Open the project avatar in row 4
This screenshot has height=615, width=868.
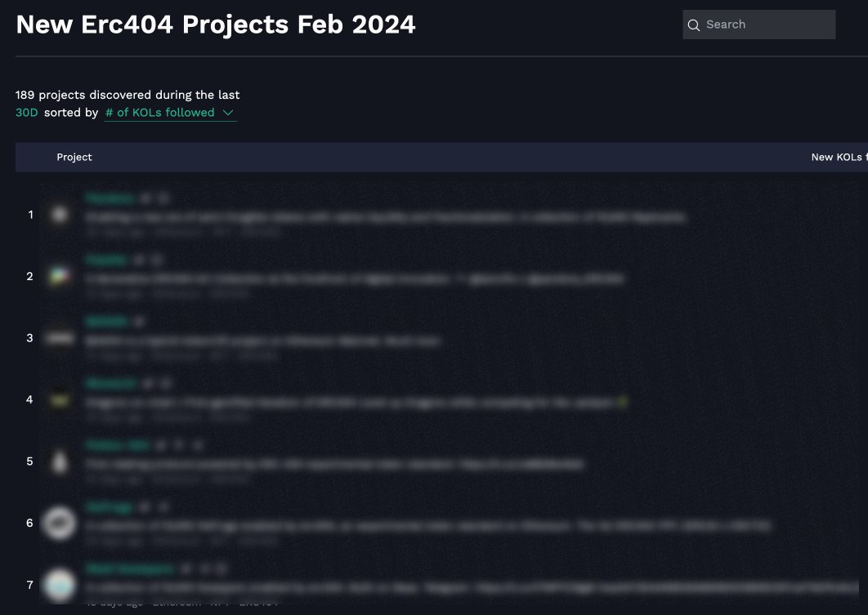[x=60, y=399]
